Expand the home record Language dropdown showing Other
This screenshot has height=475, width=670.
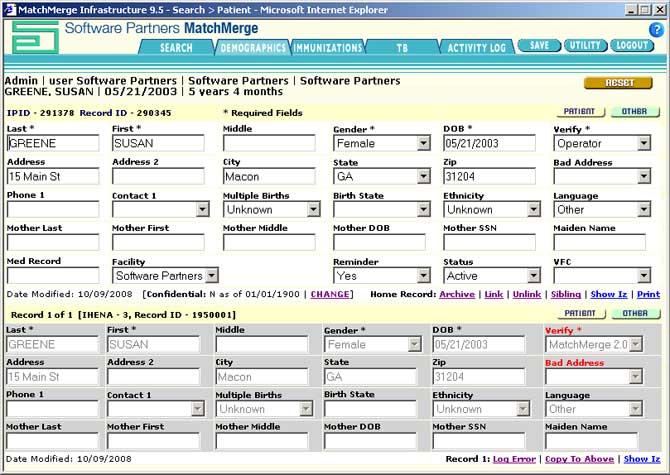click(644, 209)
